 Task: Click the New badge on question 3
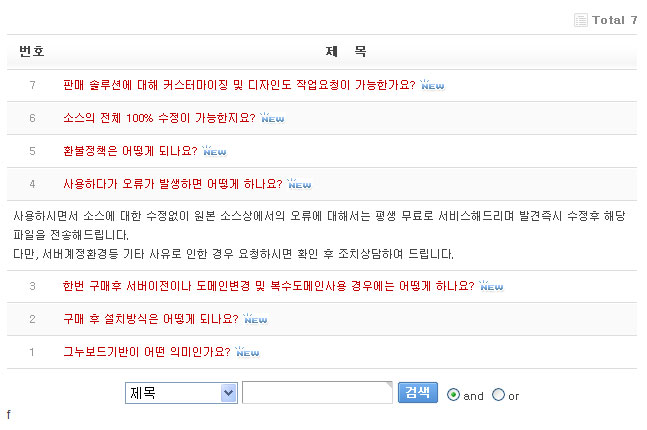pyautogui.click(x=491, y=286)
